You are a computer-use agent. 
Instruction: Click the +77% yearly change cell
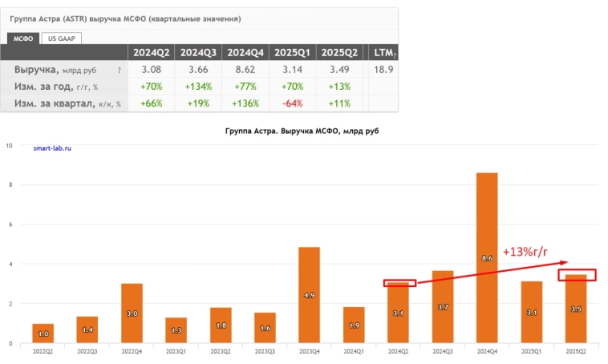[x=245, y=87]
